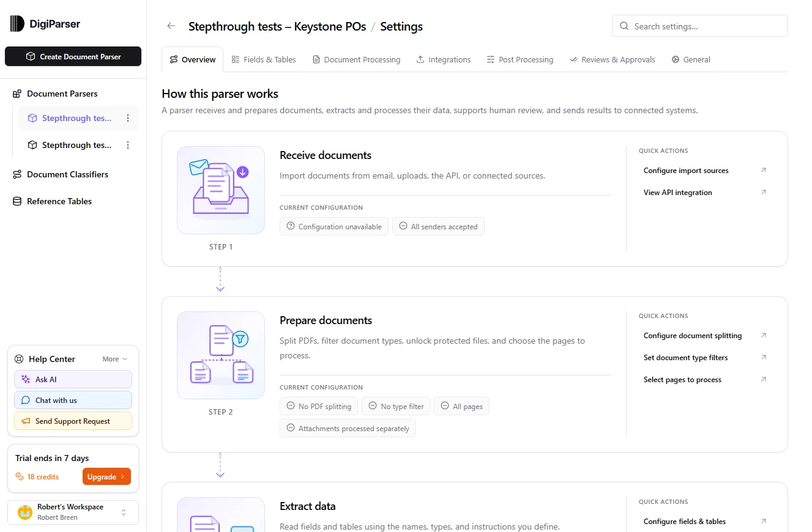Screen dimensions: 812x532
Task: Go back using the left arrow icon
Action: [171, 26]
